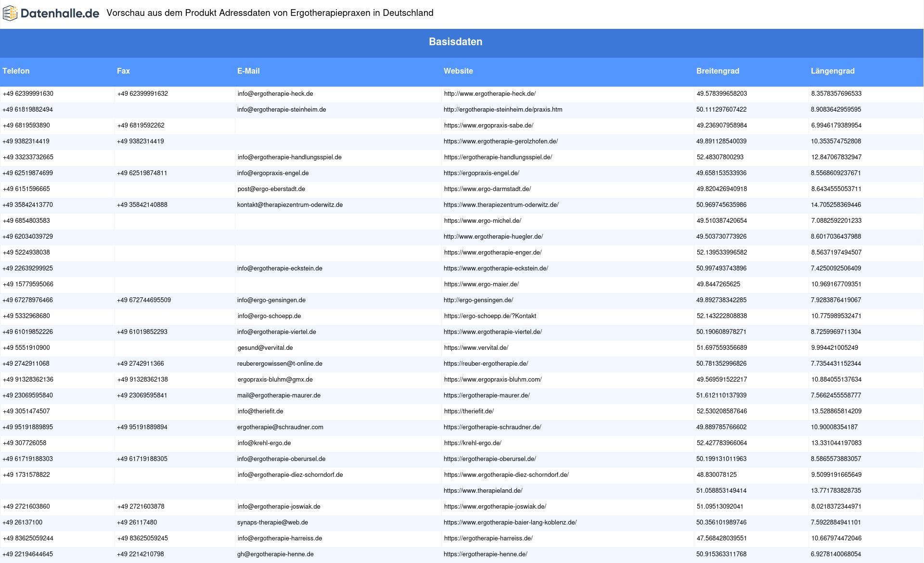Open https://www.ergo-michel.de/ link
924x563 pixels.
pyautogui.click(x=483, y=221)
